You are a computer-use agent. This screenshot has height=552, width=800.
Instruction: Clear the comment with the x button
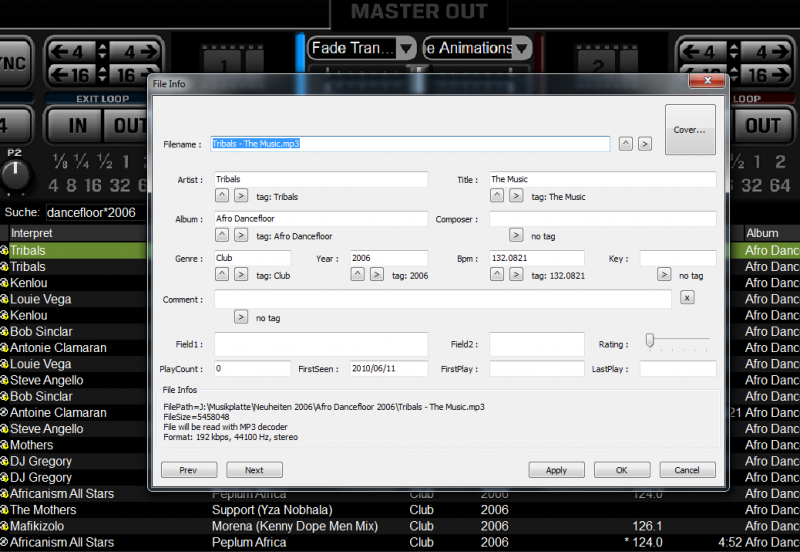(x=687, y=297)
